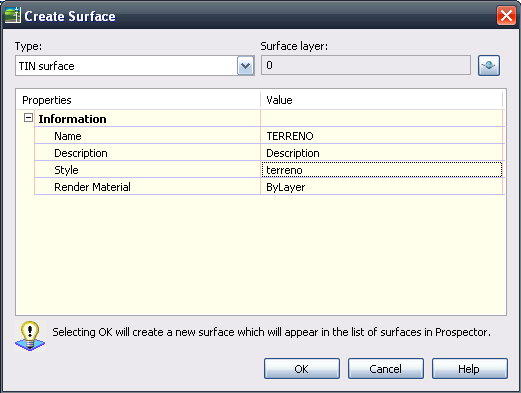The height and width of the screenshot is (393, 521).
Task: Click the Information group heading
Action: [72, 119]
